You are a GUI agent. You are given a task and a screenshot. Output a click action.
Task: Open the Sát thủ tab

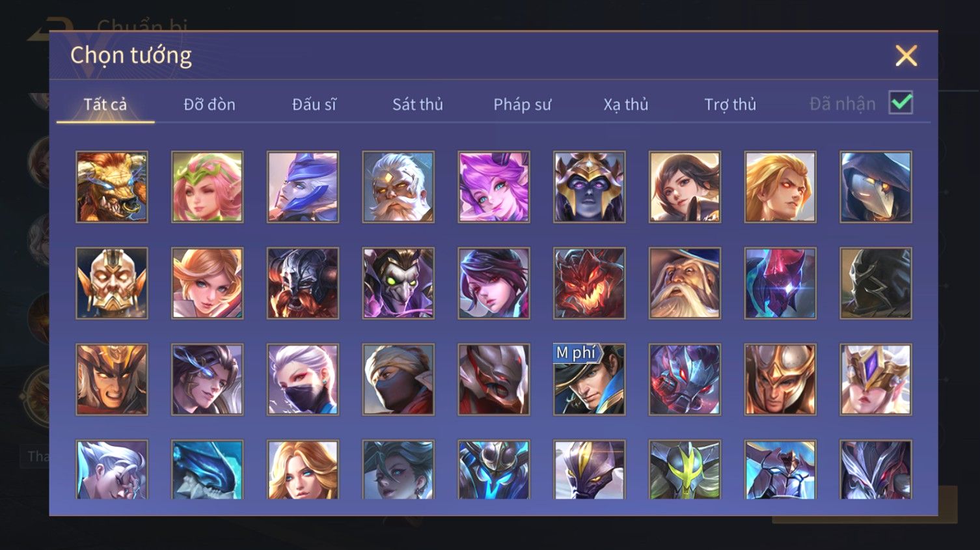coord(418,104)
